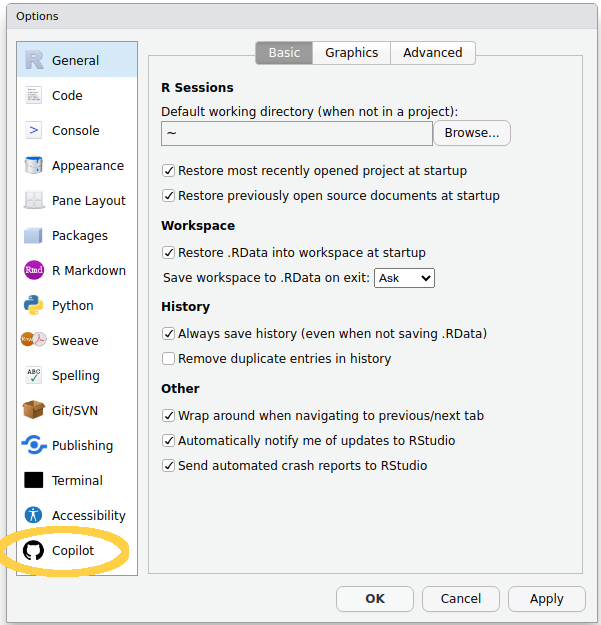Click the Apply button

[547, 599]
